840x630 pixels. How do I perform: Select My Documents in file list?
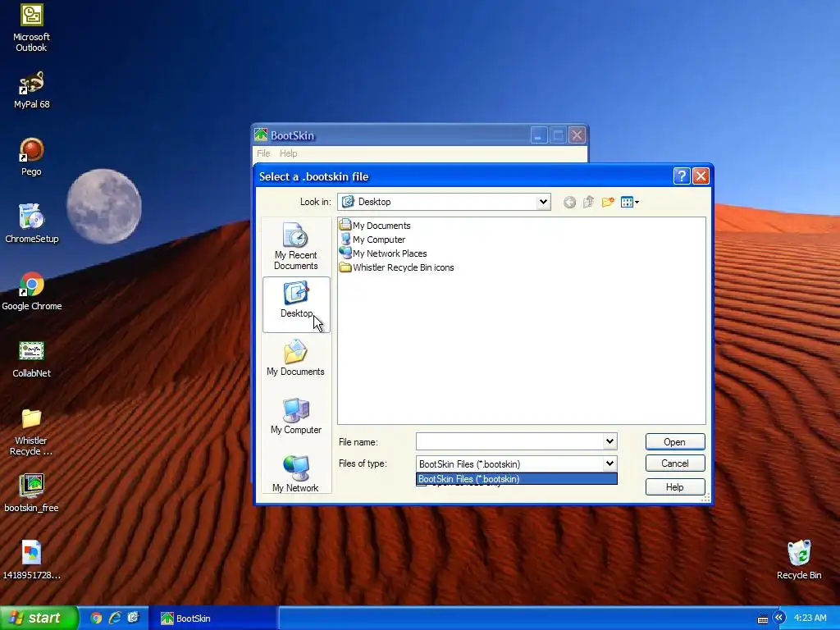(375, 226)
